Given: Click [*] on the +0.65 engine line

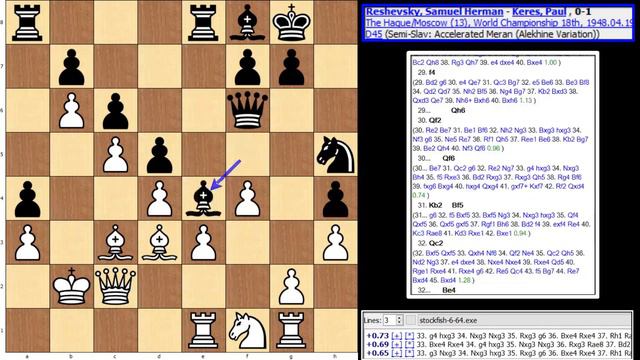Looking at the screenshot, I should [x=409, y=353].
